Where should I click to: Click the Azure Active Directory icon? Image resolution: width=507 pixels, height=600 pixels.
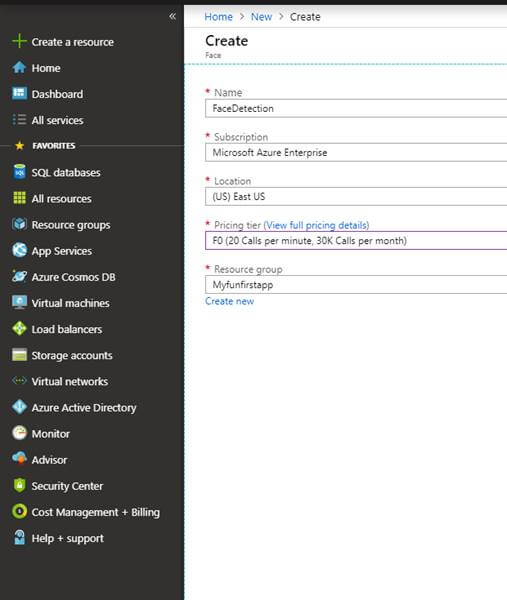click(19, 407)
